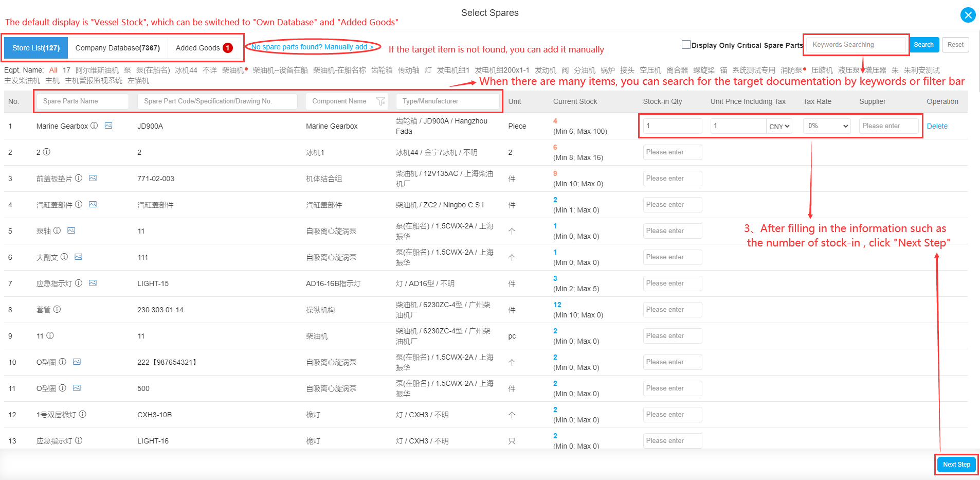Screen dimensions: 980x480
Task: Open info icon for 前盖板垫片
Action: [x=79, y=178]
